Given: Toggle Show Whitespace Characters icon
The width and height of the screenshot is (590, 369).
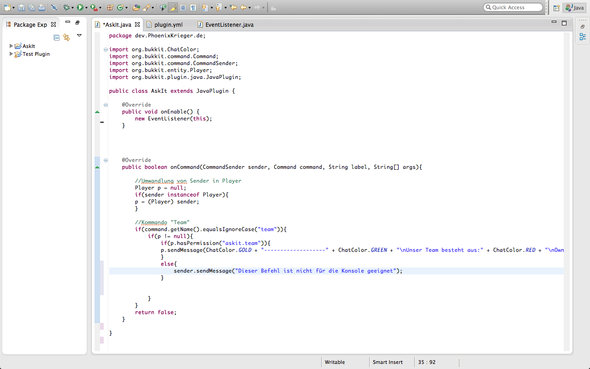Looking at the screenshot, I should click(x=193, y=8).
